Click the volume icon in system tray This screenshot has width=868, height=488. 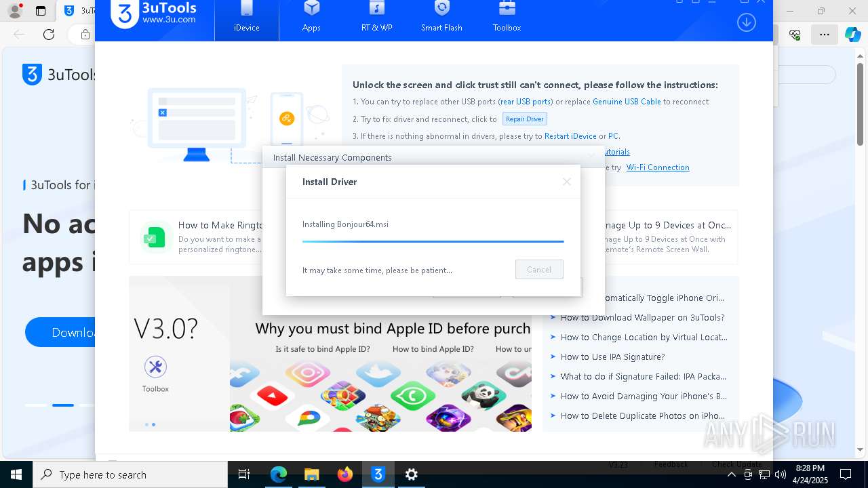pyautogui.click(x=780, y=474)
